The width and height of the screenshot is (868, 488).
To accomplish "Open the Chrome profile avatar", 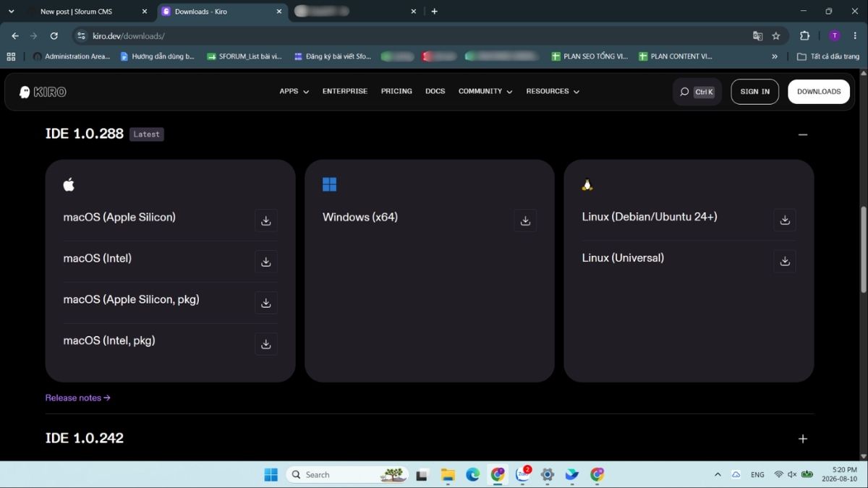I will (835, 35).
